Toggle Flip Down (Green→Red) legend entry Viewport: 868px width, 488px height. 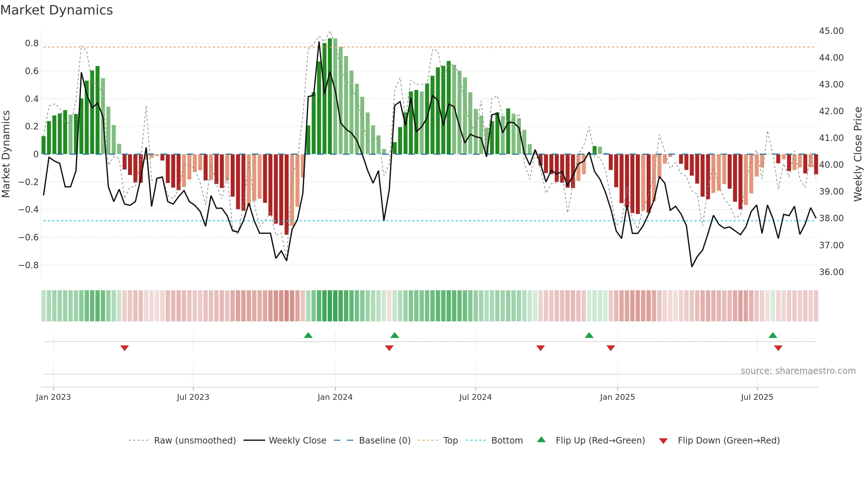point(719,440)
